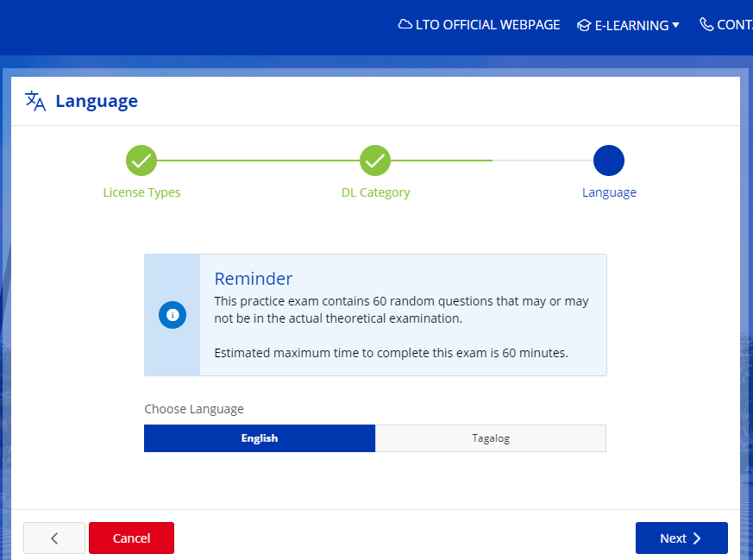Screen dimensions: 753x560
Task: Open the E-LEARNING menu
Action: pos(631,25)
